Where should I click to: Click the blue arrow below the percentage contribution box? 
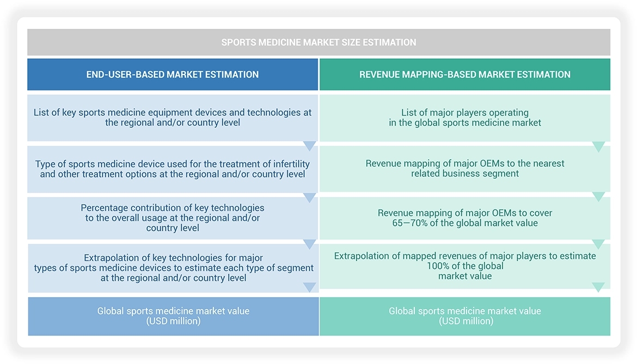(309, 244)
